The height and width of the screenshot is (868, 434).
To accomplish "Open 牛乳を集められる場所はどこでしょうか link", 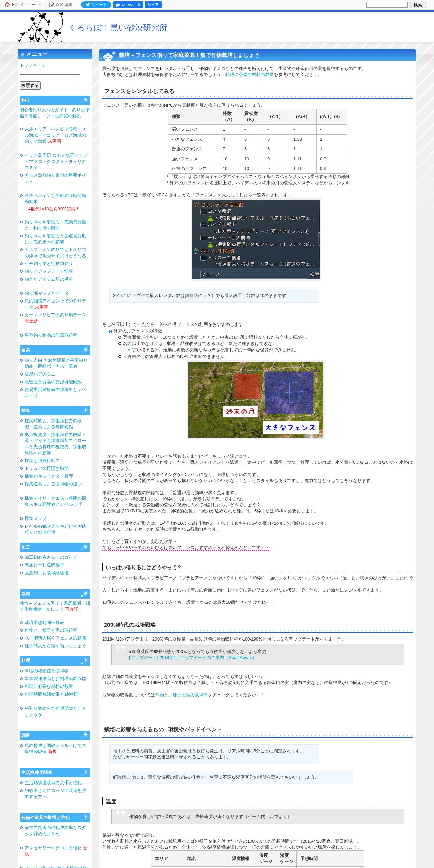I will coord(55,712).
